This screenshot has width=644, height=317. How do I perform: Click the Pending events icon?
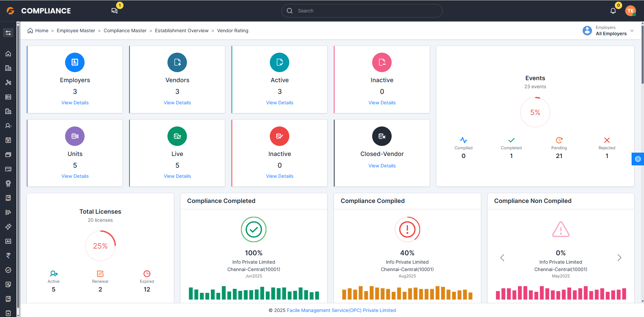pyautogui.click(x=559, y=140)
